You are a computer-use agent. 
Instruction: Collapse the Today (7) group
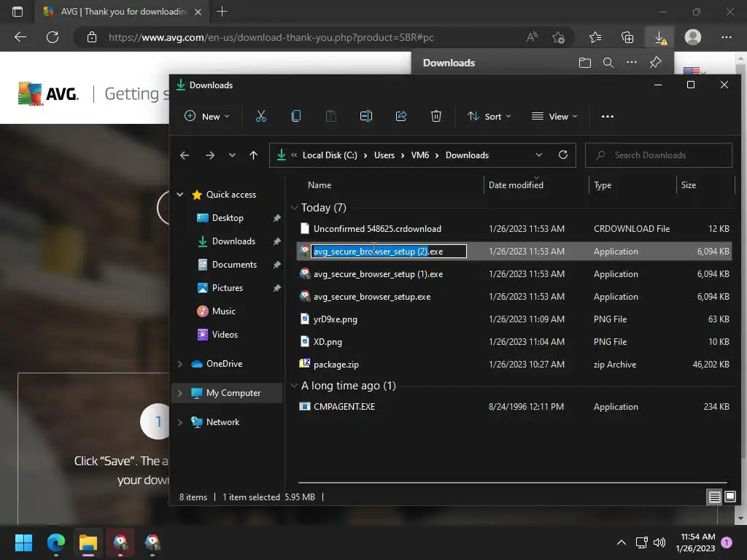point(294,208)
